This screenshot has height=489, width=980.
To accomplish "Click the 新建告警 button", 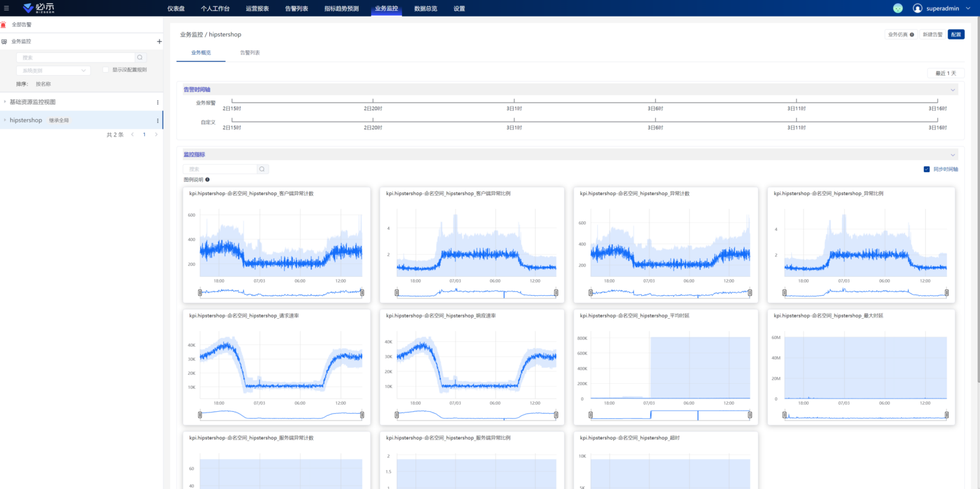I will 933,34.
